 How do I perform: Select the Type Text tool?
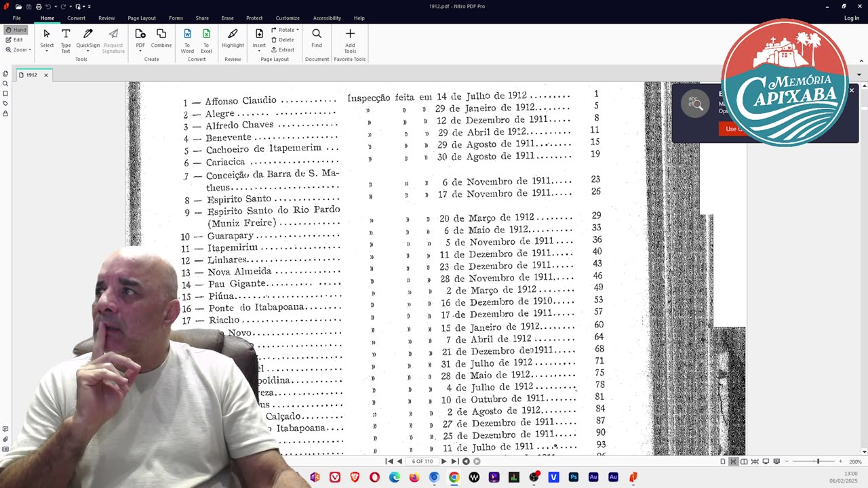pyautogui.click(x=66, y=40)
